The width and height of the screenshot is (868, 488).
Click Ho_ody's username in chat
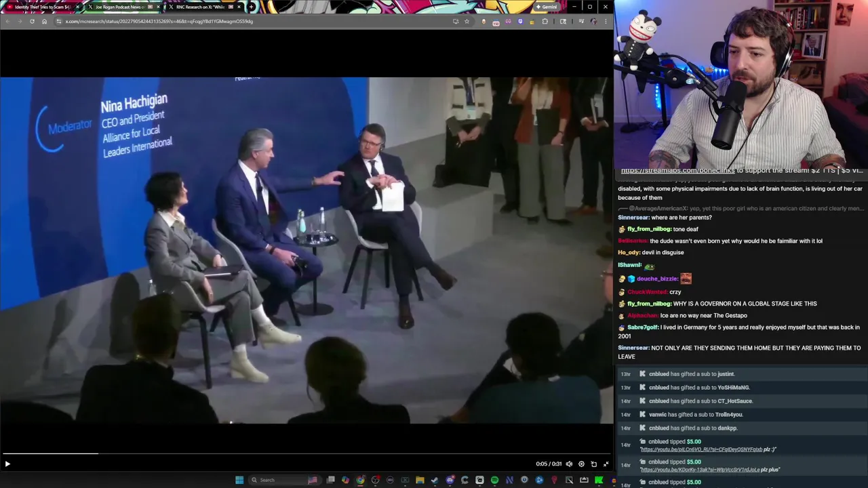click(629, 252)
